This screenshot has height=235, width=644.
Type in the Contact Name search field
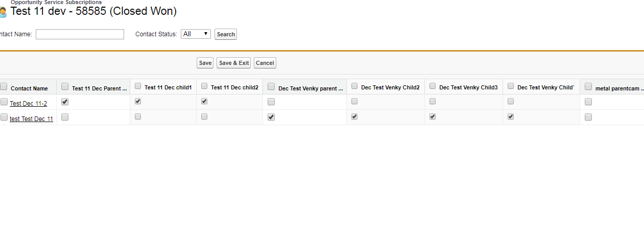(x=80, y=34)
